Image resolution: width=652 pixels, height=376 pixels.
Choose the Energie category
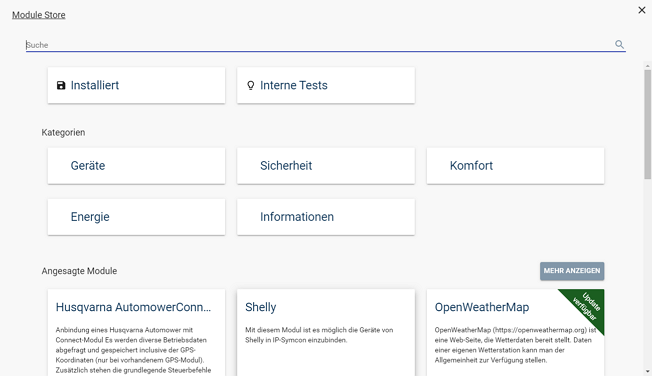coord(136,217)
